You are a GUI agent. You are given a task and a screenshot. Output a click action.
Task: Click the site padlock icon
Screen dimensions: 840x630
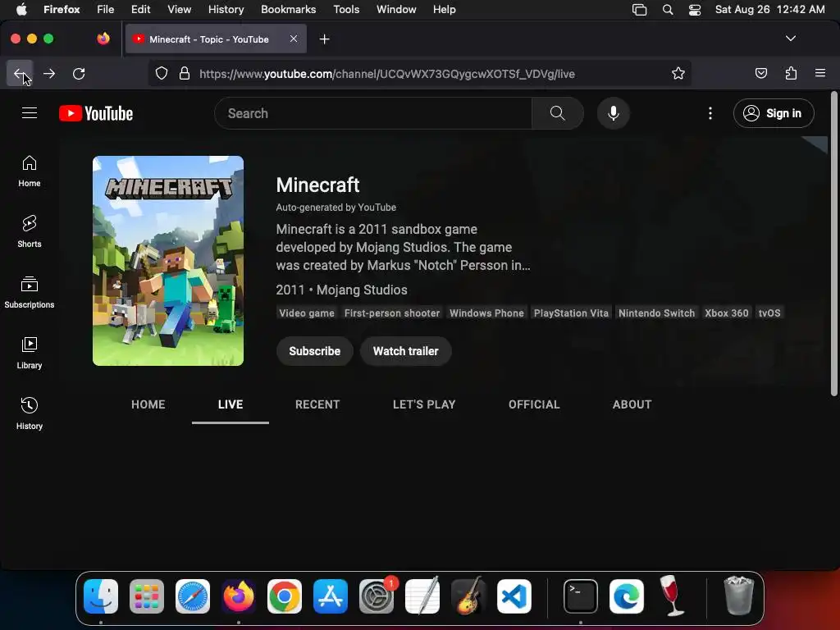pyautogui.click(x=185, y=73)
